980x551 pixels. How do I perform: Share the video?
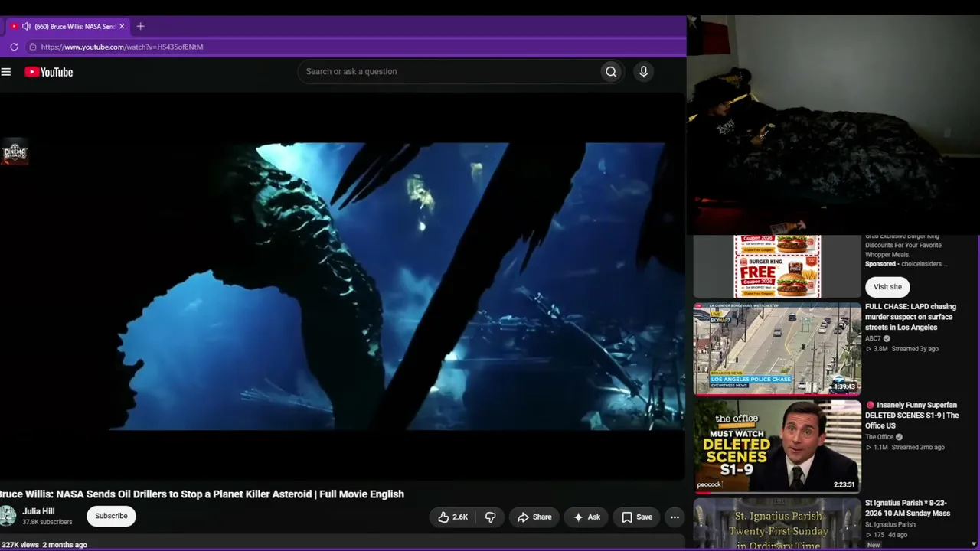click(534, 517)
